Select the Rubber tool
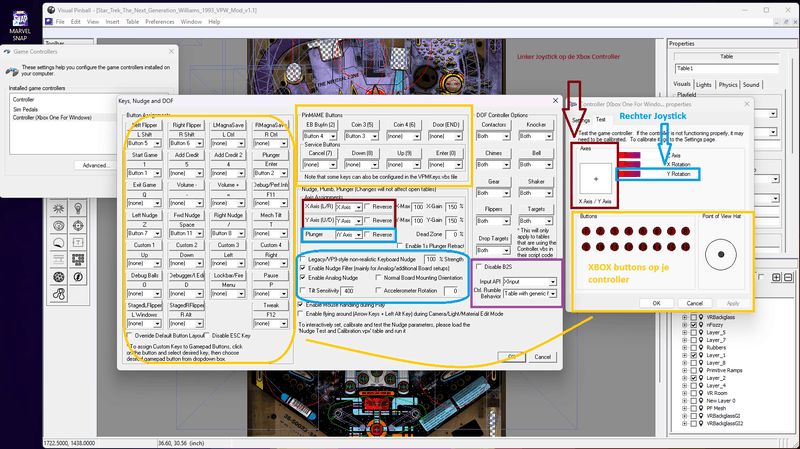The height and width of the screenshot is (449, 800). pos(59,294)
